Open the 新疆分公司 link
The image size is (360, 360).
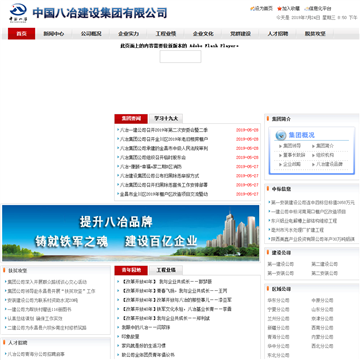pyautogui.click(x=278, y=328)
